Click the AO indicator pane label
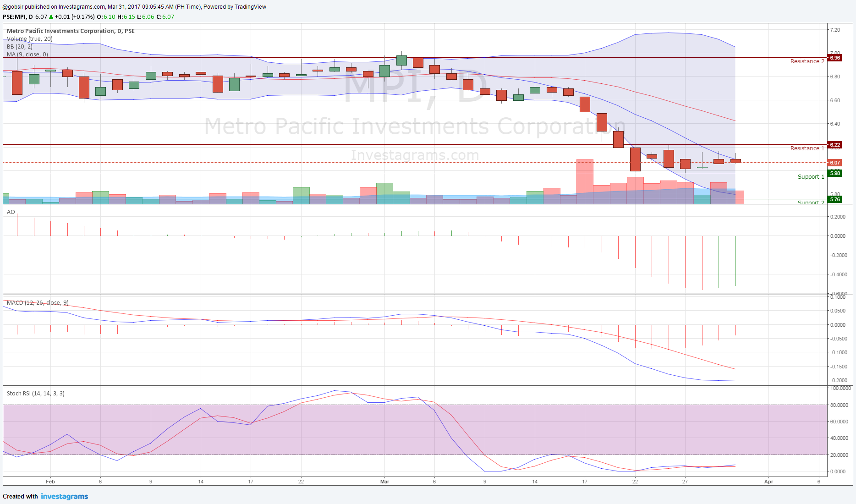This screenshot has height=504, width=856. pyautogui.click(x=11, y=212)
